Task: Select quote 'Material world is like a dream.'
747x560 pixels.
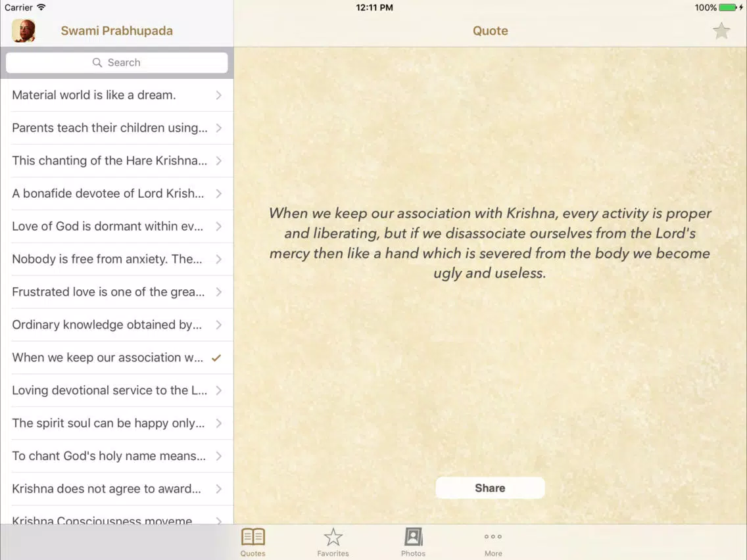Action: pyautogui.click(x=117, y=95)
